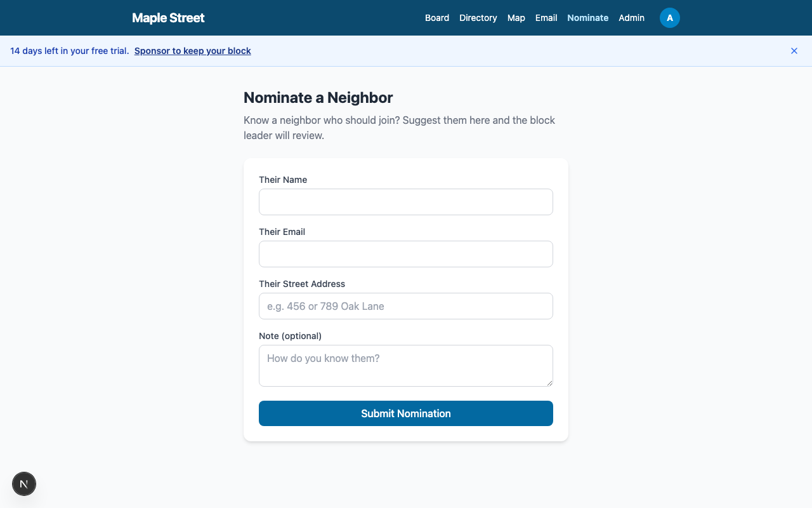Click the optional Note textarea
812x508 pixels.
(x=405, y=365)
